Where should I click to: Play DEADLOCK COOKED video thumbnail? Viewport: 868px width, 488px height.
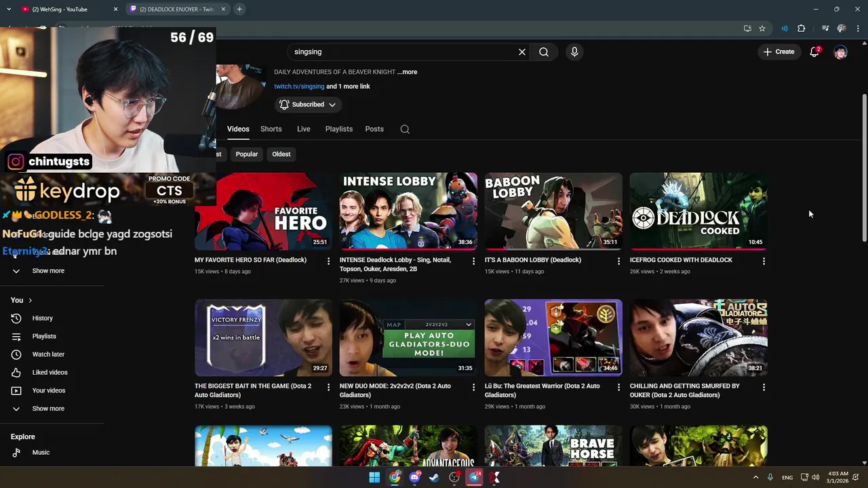[x=698, y=211]
